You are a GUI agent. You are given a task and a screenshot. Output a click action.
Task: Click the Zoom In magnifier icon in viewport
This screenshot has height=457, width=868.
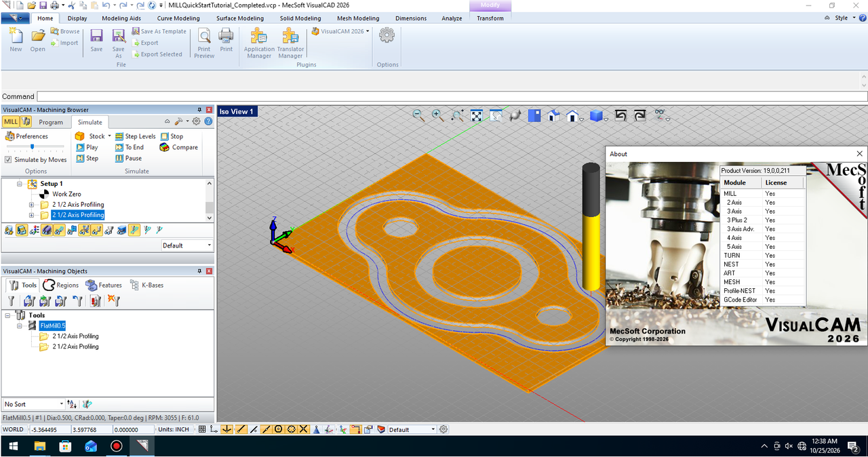click(437, 115)
